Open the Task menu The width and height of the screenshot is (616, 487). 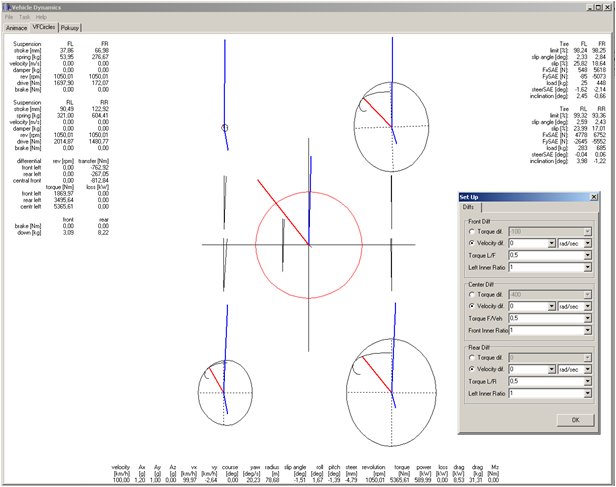[24, 17]
